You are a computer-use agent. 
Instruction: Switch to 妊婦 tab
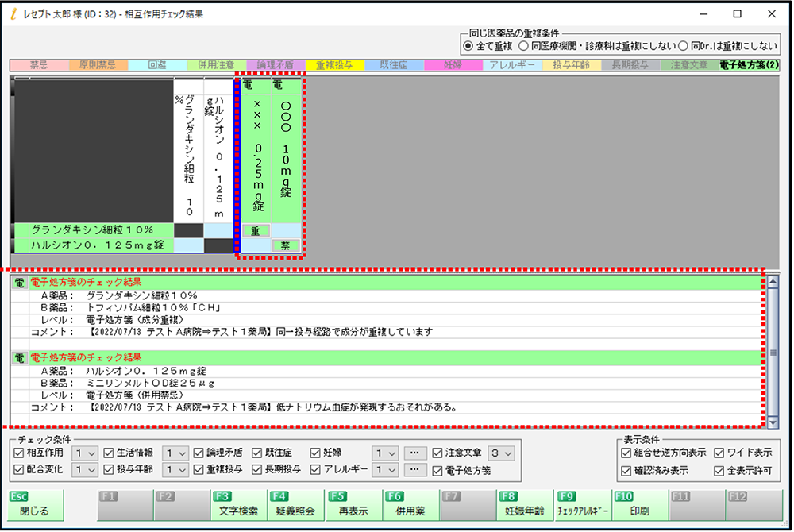[x=453, y=65]
